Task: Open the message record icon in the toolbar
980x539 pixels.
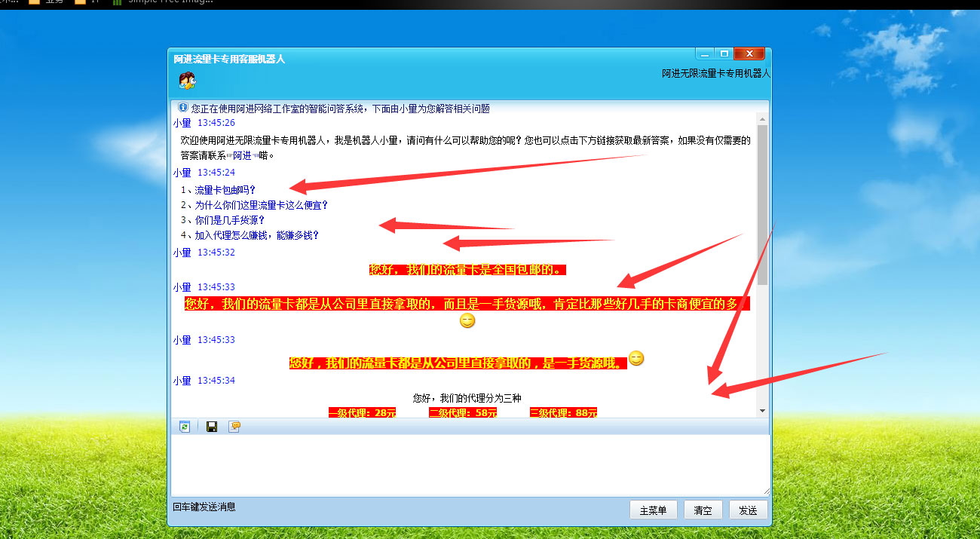Action: click(235, 426)
